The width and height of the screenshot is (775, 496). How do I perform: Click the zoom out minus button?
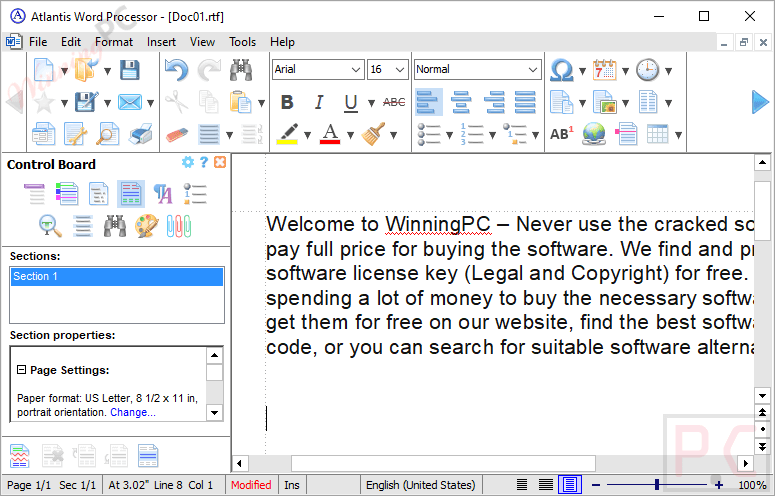pyautogui.click(x=596, y=485)
